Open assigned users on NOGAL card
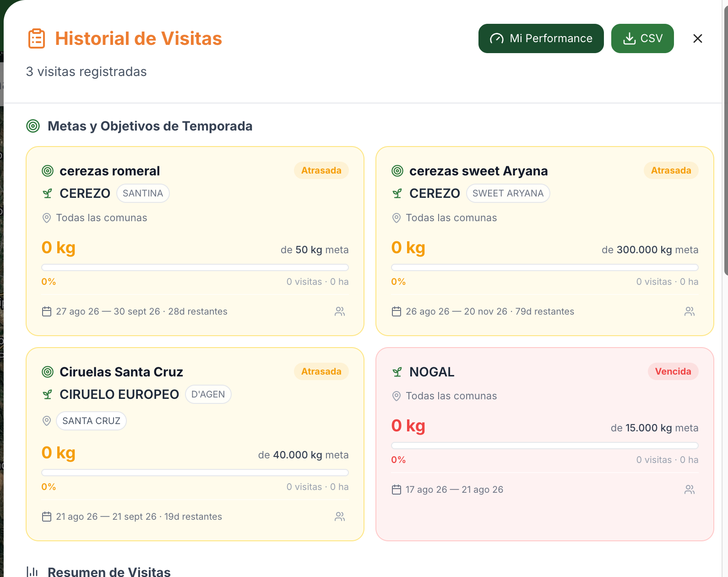This screenshot has height=577, width=728. [x=690, y=490]
